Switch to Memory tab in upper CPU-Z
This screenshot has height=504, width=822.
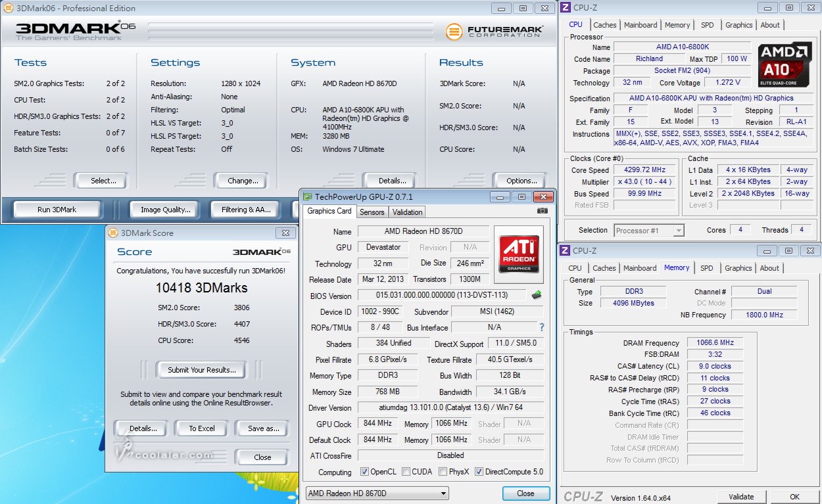point(677,25)
